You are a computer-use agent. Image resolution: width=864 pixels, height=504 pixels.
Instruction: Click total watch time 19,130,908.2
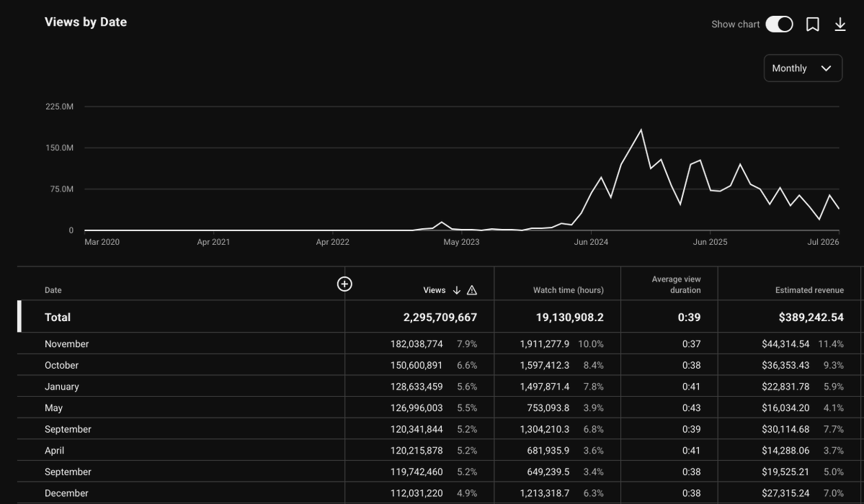[x=569, y=318]
